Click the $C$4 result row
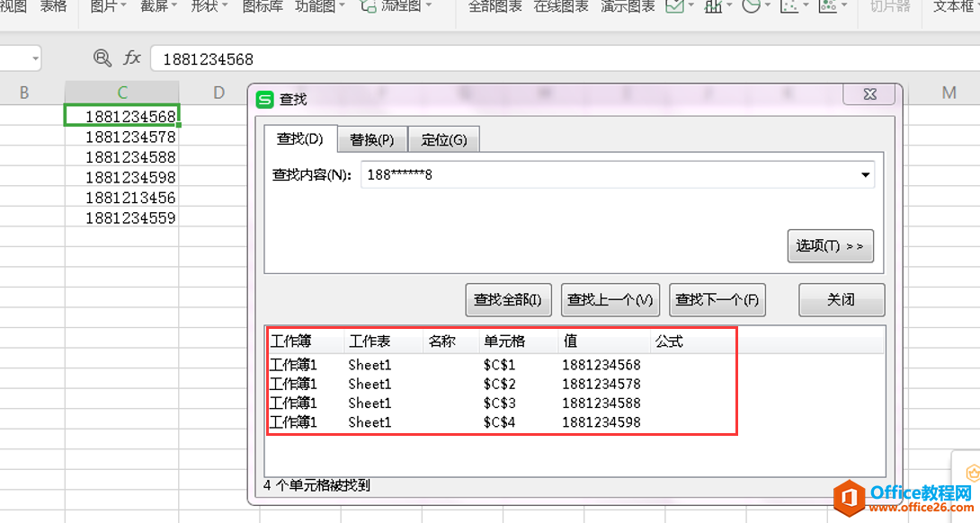 575,422
